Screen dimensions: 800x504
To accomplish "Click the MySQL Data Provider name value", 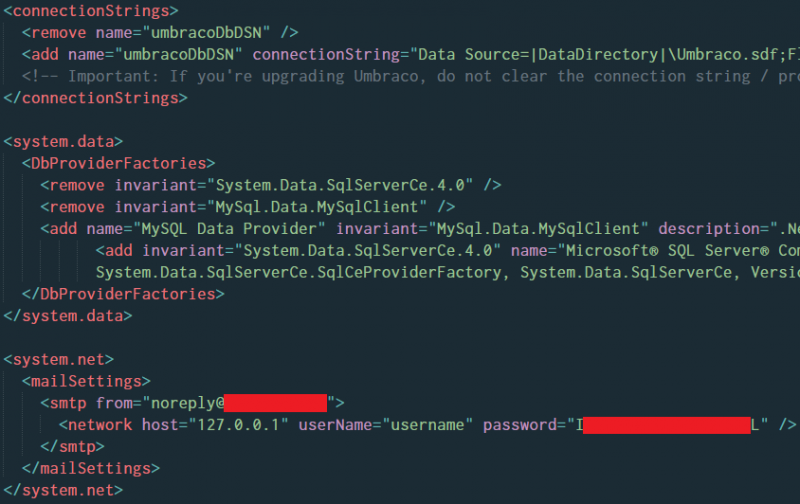I will (x=229, y=229).
